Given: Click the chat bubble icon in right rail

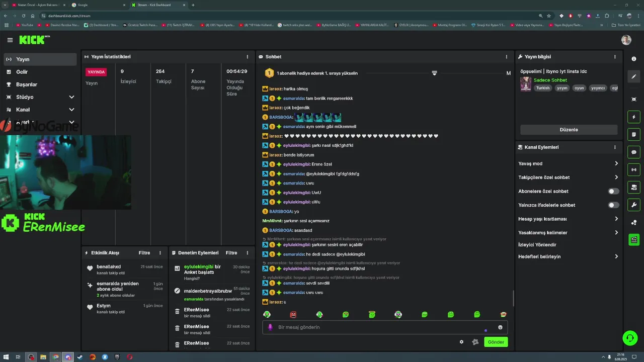Looking at the screenshot, I should [x=634, y=152].
